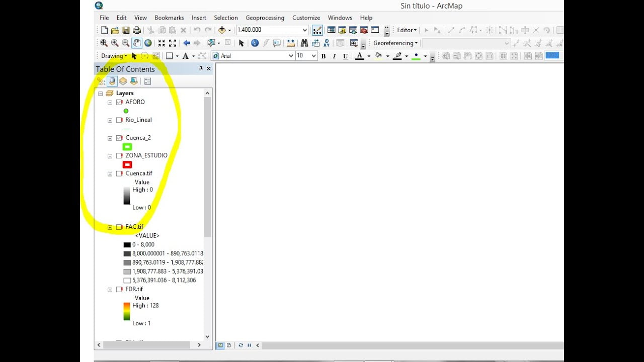This screenshot has height=362, width=644.
Task: Click the ZONA_ESTUDIO red symbol swatch
Action: click(127, 164)
